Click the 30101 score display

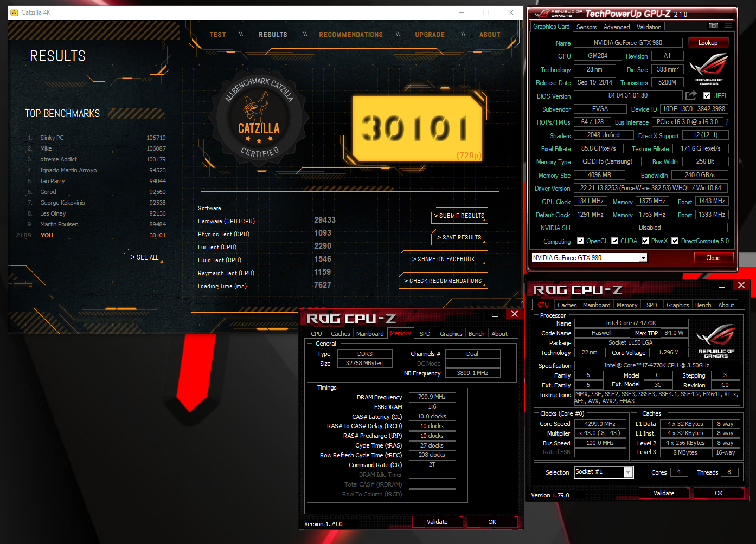pos(417,128)
